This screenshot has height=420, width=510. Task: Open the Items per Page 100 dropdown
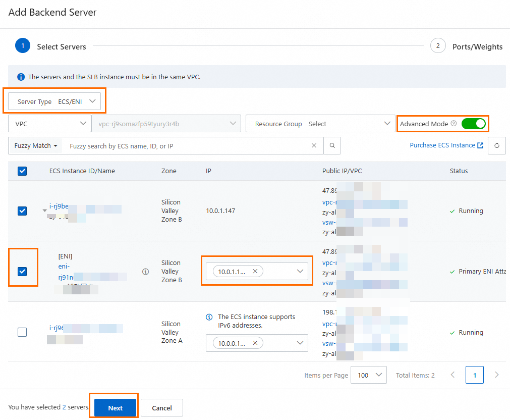point(369,375)
